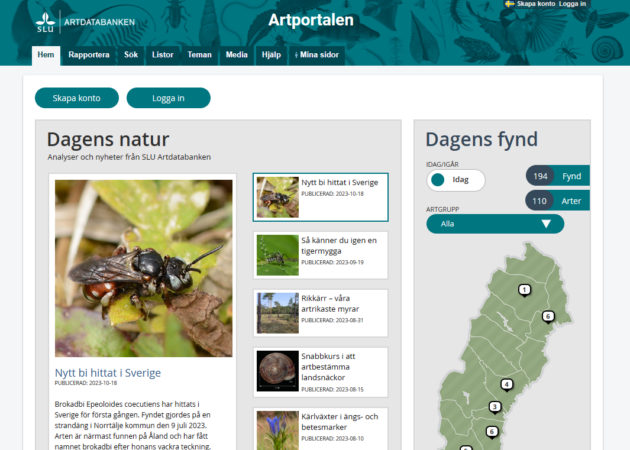
Task: Open the Teman menu tab
Action: (x=199, y=55)
